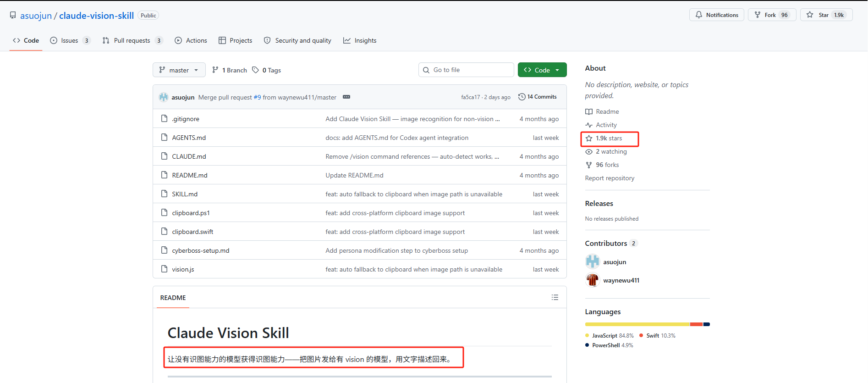
Task: Click the file icon for README.md
Action: point(164,175)
